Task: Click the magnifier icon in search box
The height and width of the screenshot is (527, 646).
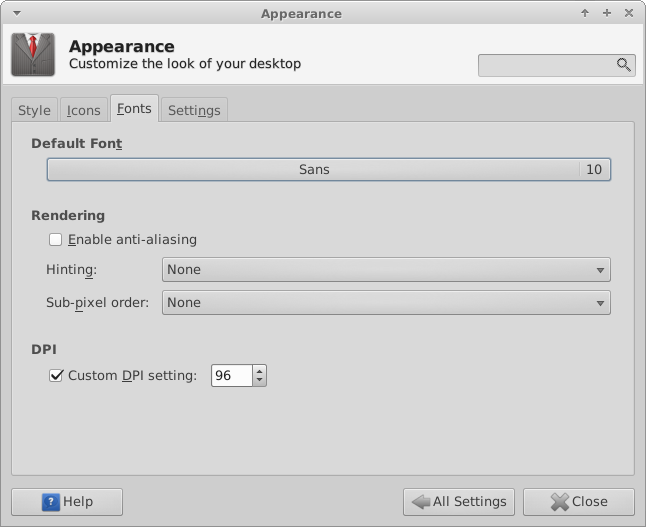Action: (x=624, y=65)
